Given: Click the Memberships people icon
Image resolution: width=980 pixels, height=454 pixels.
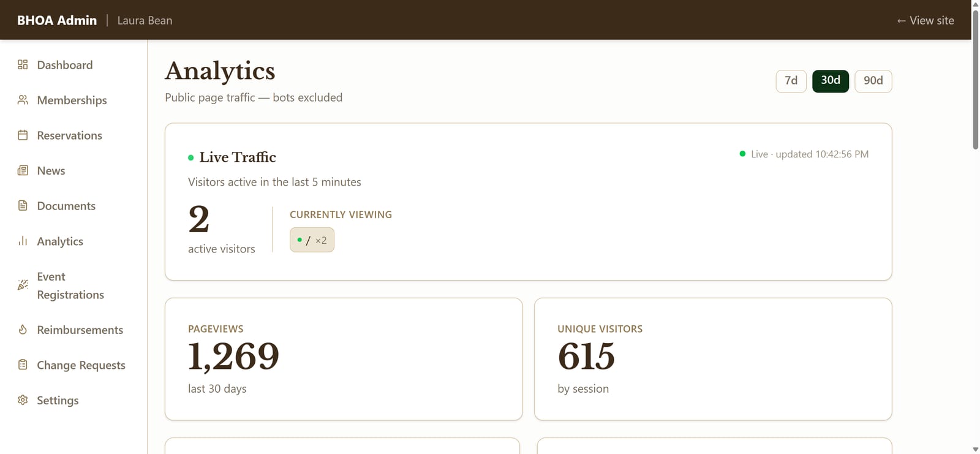Looking at the screenshot, I should pyautogui.click(x=23, y=100).
